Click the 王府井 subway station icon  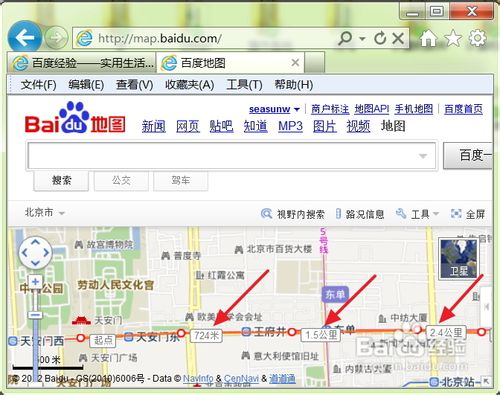click(246, 331)
